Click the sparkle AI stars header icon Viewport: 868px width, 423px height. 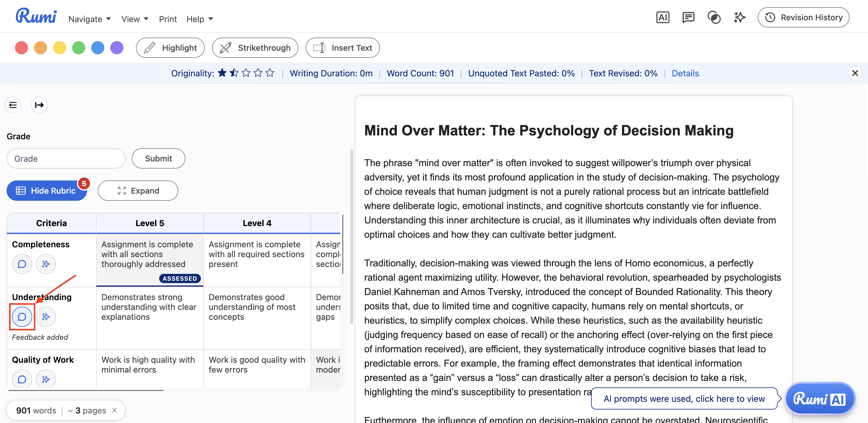pos(739,18)
